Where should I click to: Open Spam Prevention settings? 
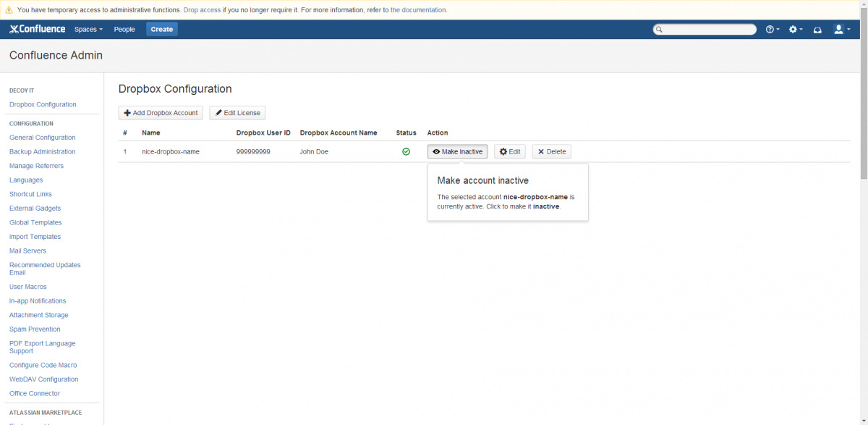[x=35, y=329]
